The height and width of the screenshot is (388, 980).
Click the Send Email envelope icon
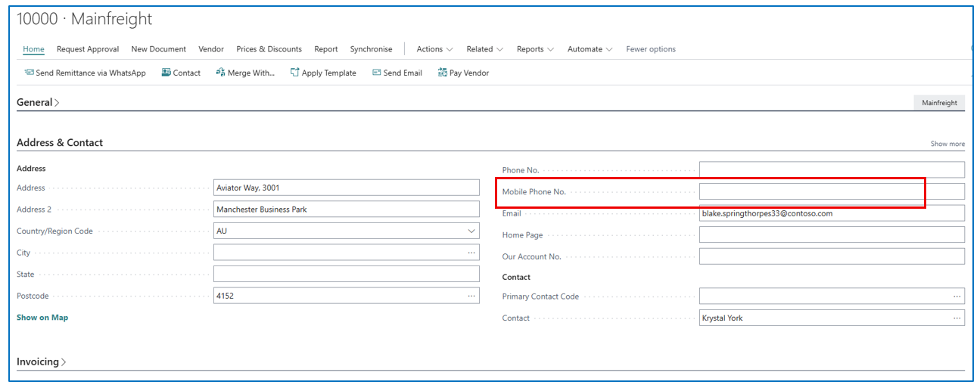click(x=376, y=73)
